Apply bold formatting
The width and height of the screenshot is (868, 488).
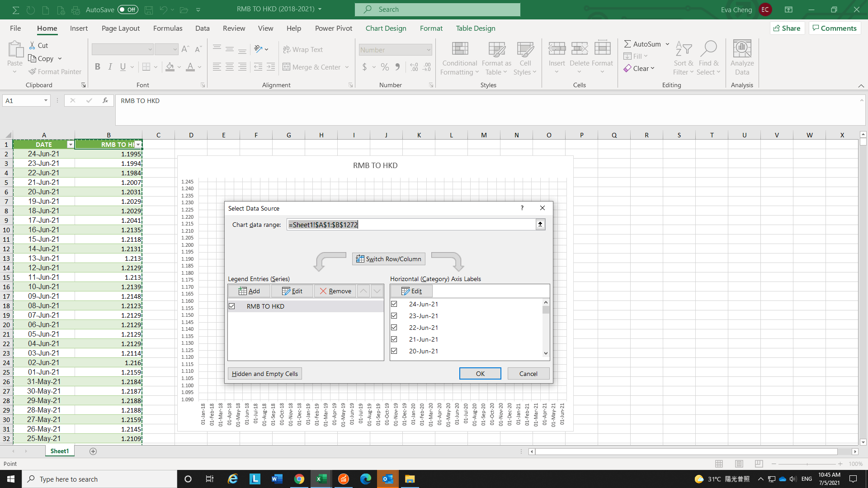coord(97,66)
